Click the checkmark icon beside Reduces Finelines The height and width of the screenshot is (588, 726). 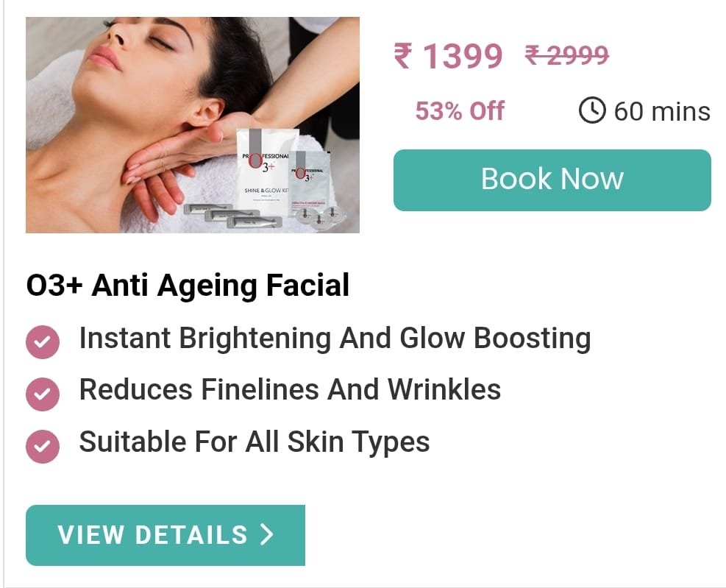pyautogui.click(x=43, y=394)
